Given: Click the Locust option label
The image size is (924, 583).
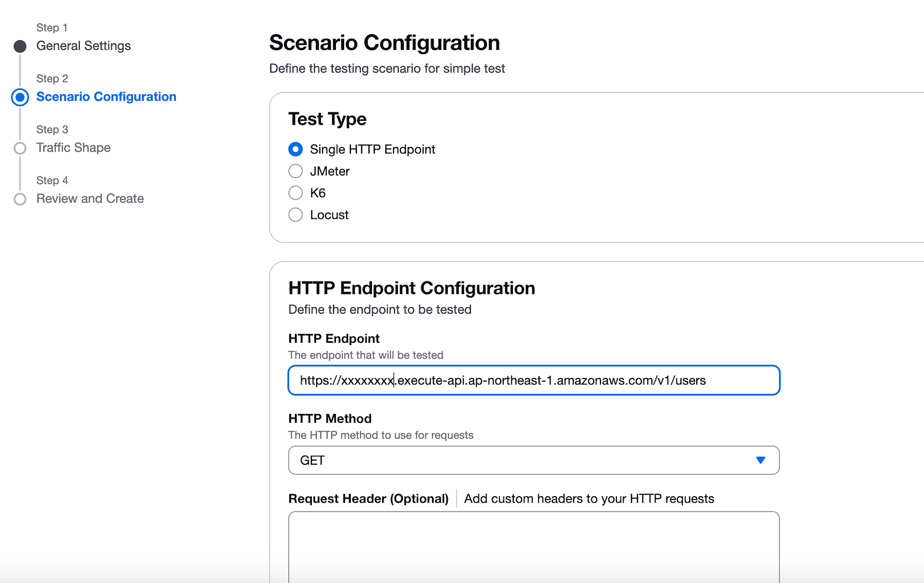Looking at the screenshot, I should (x=329, y=215).
